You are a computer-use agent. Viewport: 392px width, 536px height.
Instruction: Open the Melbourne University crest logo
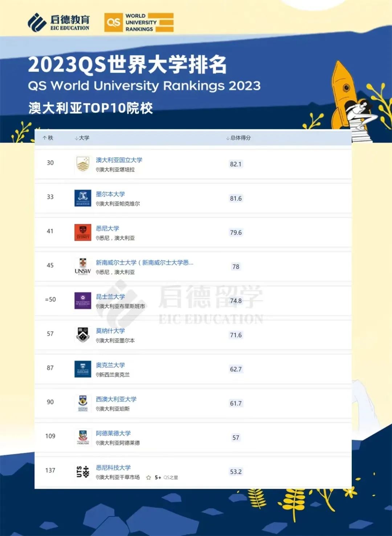point(83,198)
